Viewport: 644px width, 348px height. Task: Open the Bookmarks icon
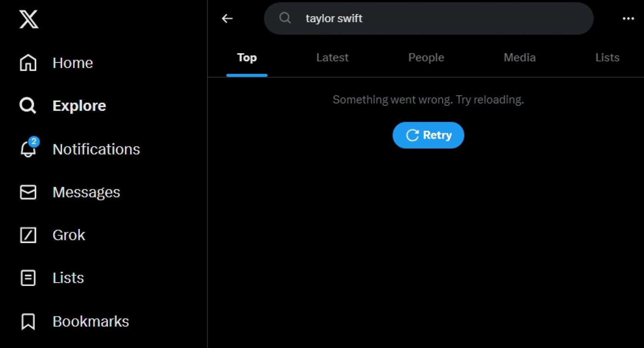coord(28,321)
